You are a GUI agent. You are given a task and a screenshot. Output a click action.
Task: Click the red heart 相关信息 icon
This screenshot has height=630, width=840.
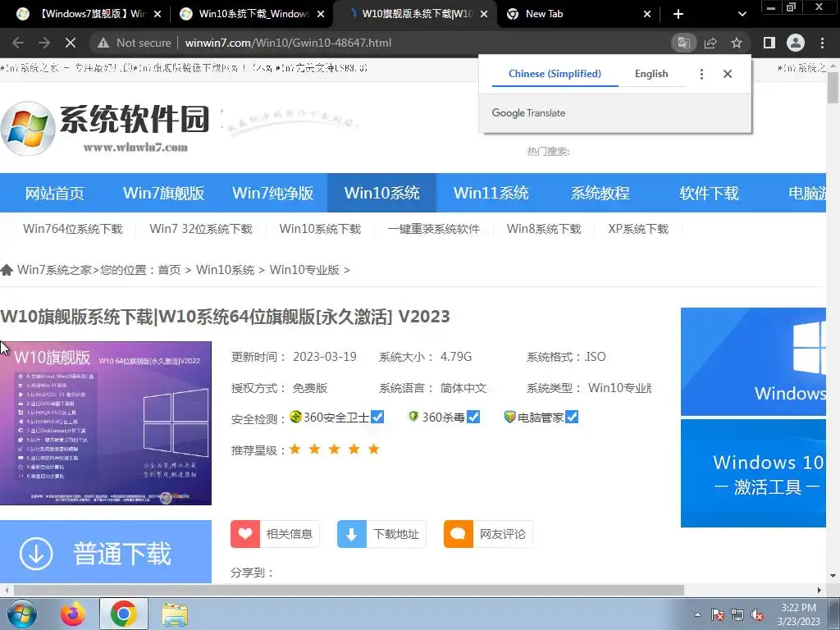click(x=245, y=534)
